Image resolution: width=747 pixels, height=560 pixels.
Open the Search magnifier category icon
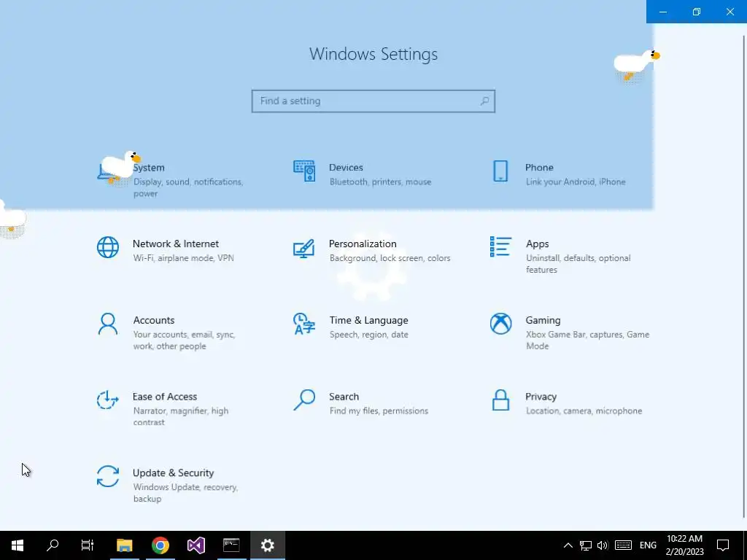(x=304, y=400)
